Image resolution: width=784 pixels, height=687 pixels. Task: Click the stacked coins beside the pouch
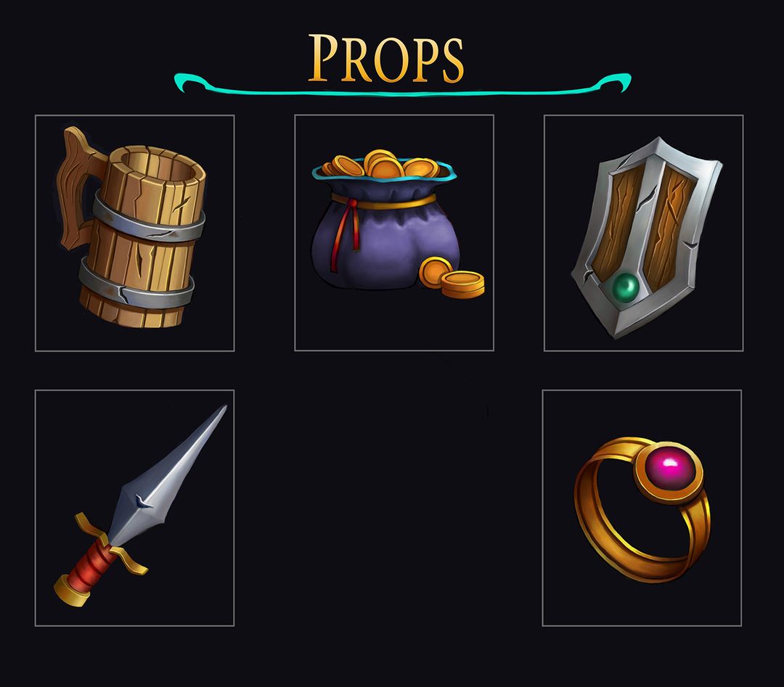(x=452, y=278)
